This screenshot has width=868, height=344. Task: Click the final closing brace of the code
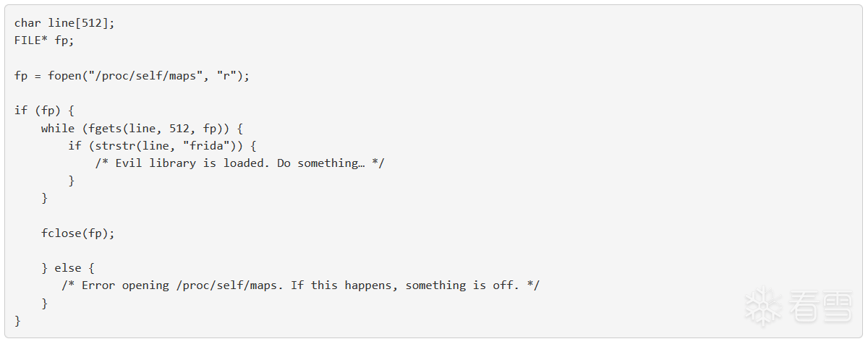[17, 320]
